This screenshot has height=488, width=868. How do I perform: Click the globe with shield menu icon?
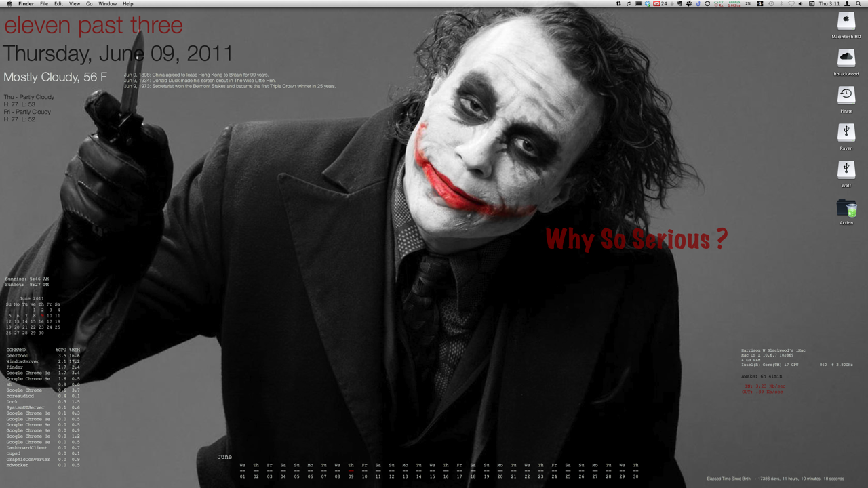point(648,4)
